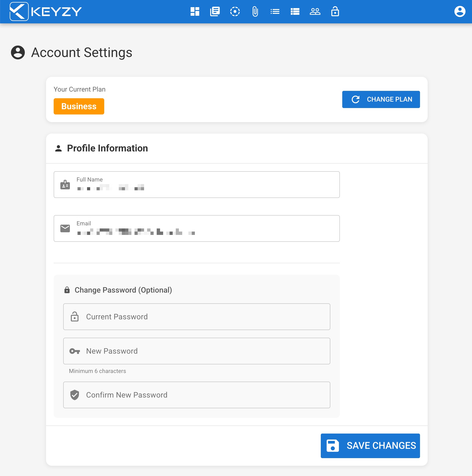
Task: Click the Business plan badge
Action: [79, 106]
